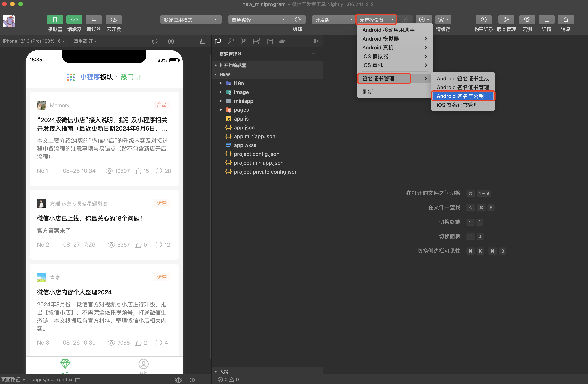Expand the miniapp folder
This screenshot has width=588, height=384.
click(x=267, y=101)
